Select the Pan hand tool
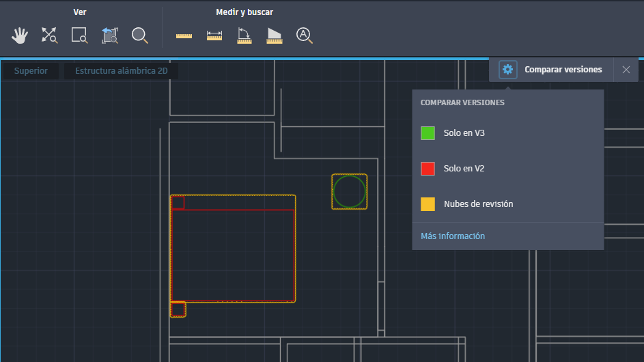 click(x=19, y=36)
